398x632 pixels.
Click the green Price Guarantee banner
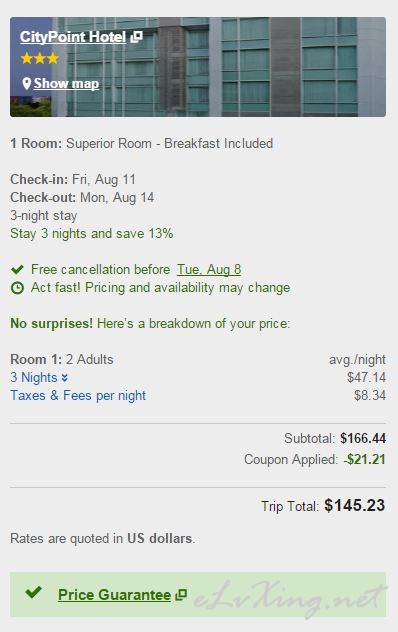coord(198,595)
